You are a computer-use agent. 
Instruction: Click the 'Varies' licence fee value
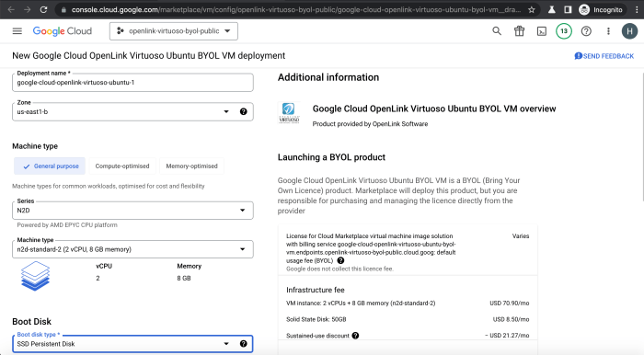521,236
